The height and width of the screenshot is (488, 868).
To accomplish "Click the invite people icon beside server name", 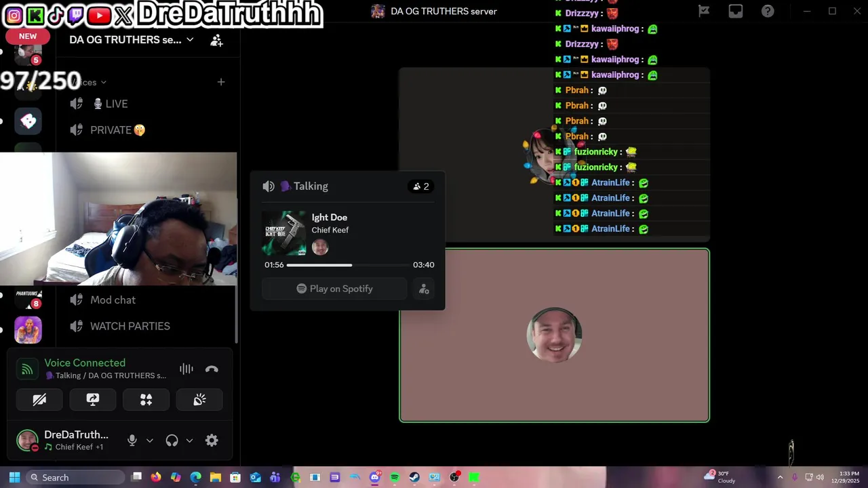I will pyautogui.click(x=216, y=40).
